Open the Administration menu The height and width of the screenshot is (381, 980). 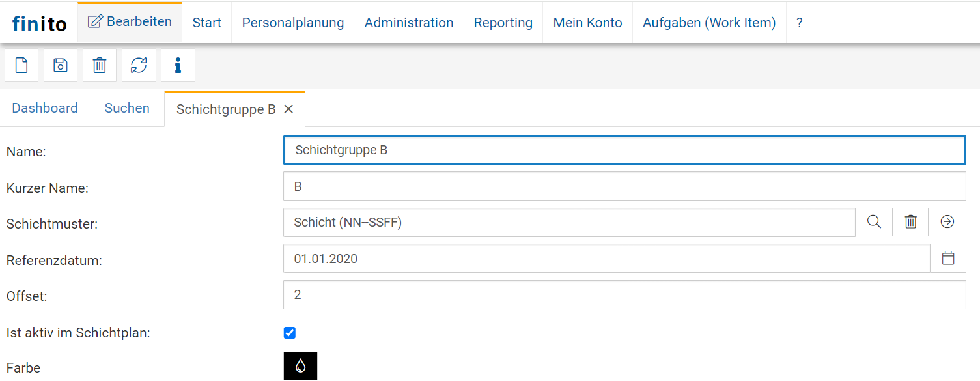408,23
